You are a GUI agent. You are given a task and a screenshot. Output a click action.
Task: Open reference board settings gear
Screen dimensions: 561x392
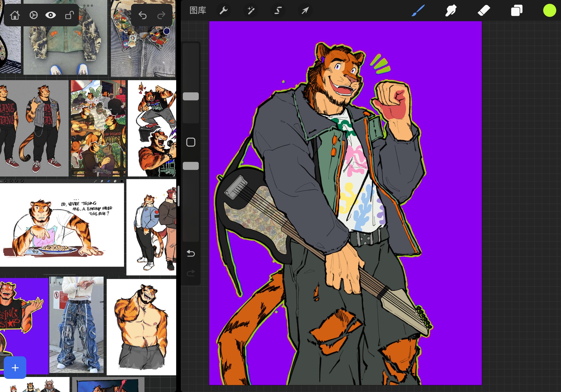(33, 15)
